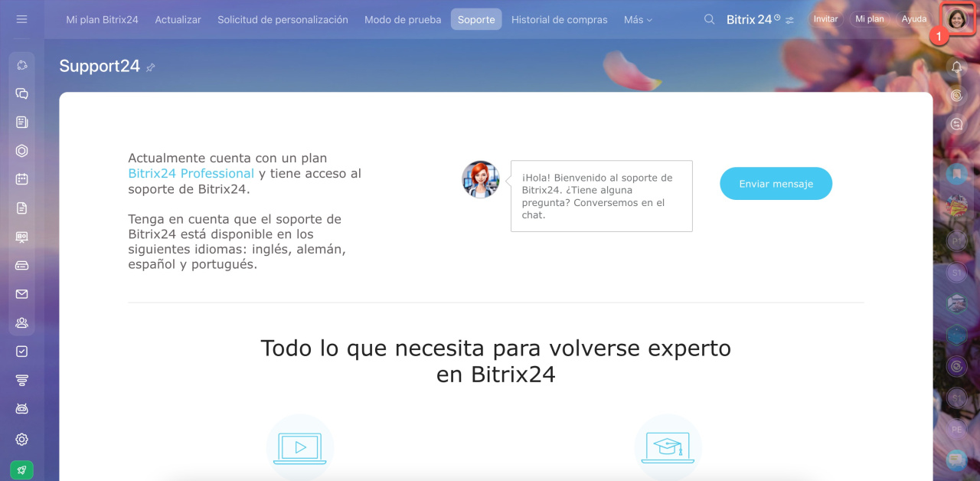Expand the Más dropdown menu

click(x=638, y=20)
